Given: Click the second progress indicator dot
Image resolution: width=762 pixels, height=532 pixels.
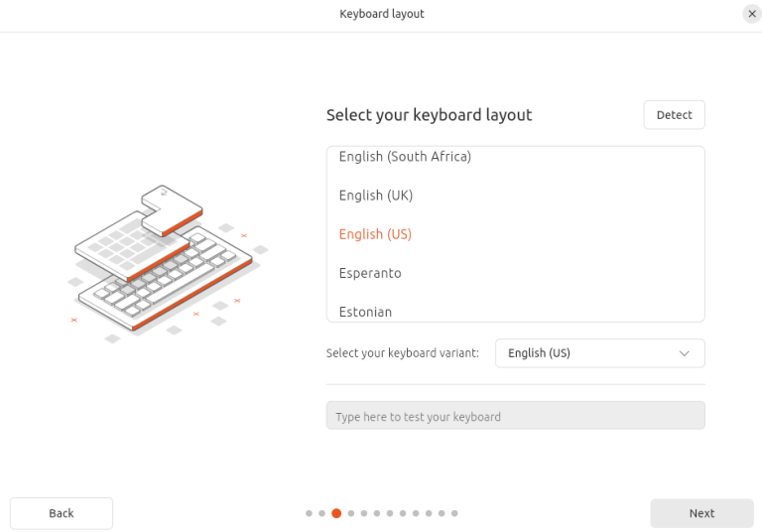Looking at the screenshot, I should [x=322, y=513].
